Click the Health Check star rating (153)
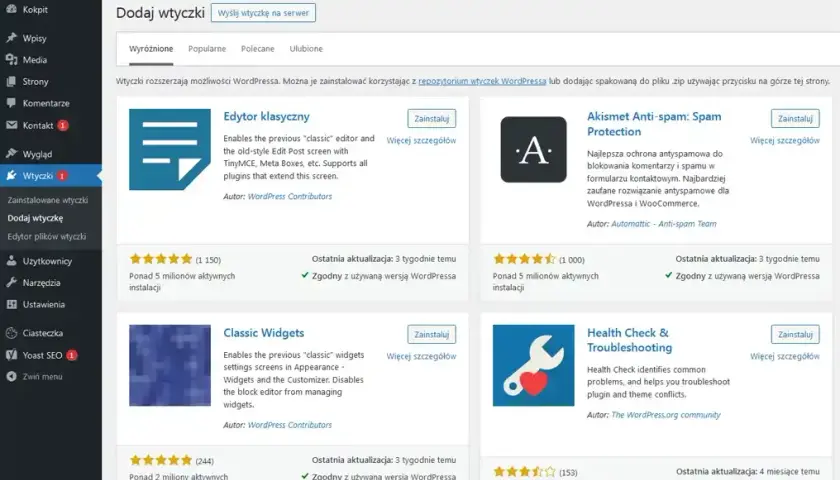This screenshot has width=840, height=480. click(524, 472)
